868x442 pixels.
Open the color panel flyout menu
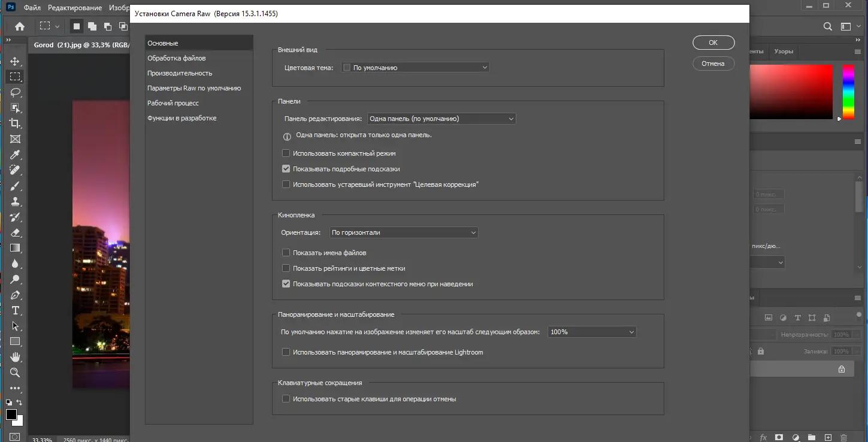[x=857, y=52]
